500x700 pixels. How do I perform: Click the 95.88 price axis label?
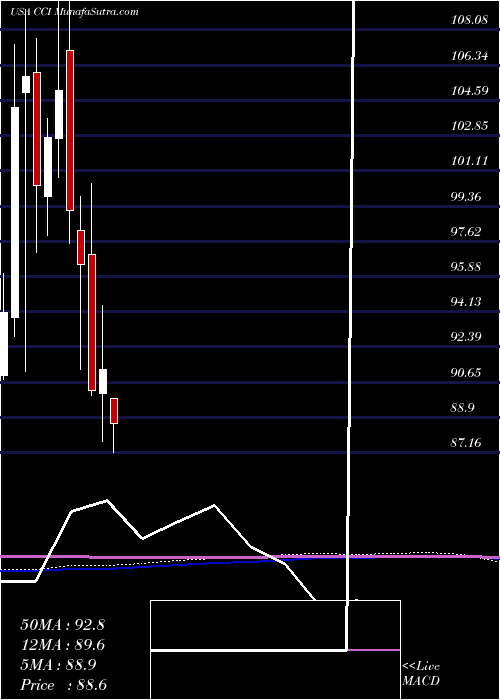[x=466, y=267]
